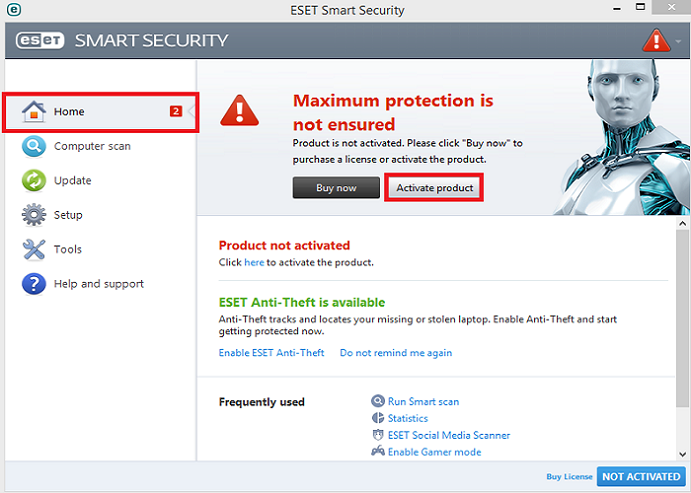Click the scrollbar down arrow
Viewport: 691px width, 493px height.
click(683, 454)
